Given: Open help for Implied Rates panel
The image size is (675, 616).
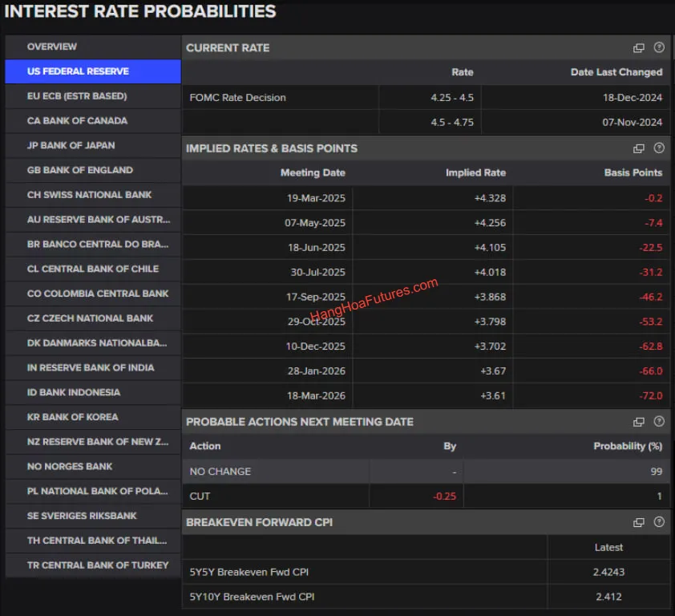Looking at the screenshot, I should (x=659, y=148).
